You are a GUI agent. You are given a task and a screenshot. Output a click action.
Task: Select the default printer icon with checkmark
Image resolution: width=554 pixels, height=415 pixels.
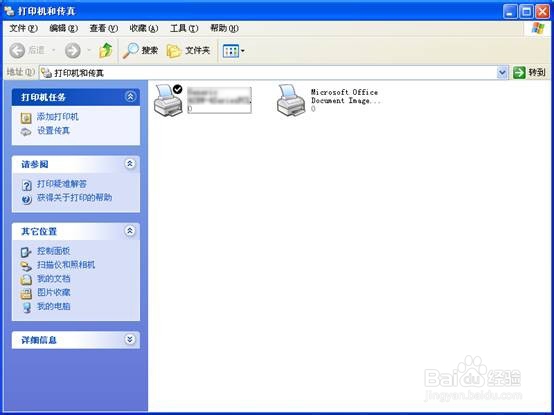click(168, 100)
